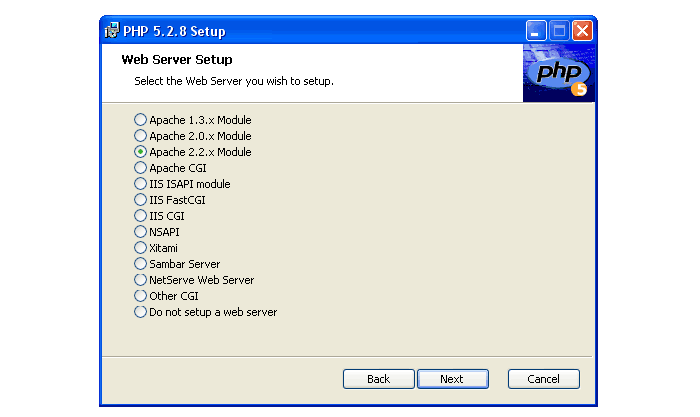Image resolution: width=700 pixels, height=417 pixels.
Task: Click the Back button
Action: pos(378,379)
